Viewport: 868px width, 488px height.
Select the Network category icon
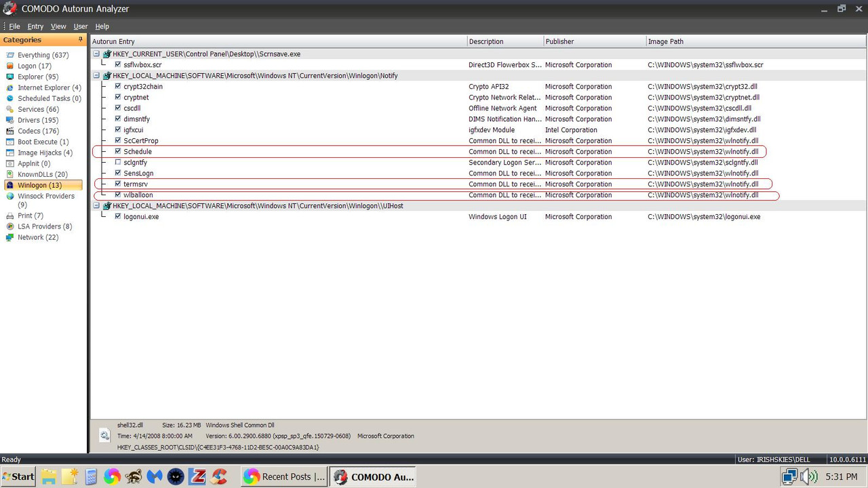pos(10,237)
